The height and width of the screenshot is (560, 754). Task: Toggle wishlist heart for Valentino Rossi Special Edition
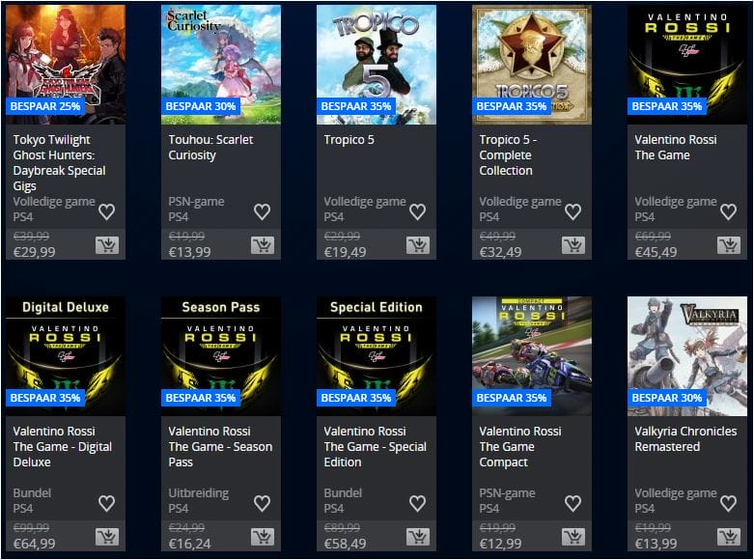[x=417, y=503]
